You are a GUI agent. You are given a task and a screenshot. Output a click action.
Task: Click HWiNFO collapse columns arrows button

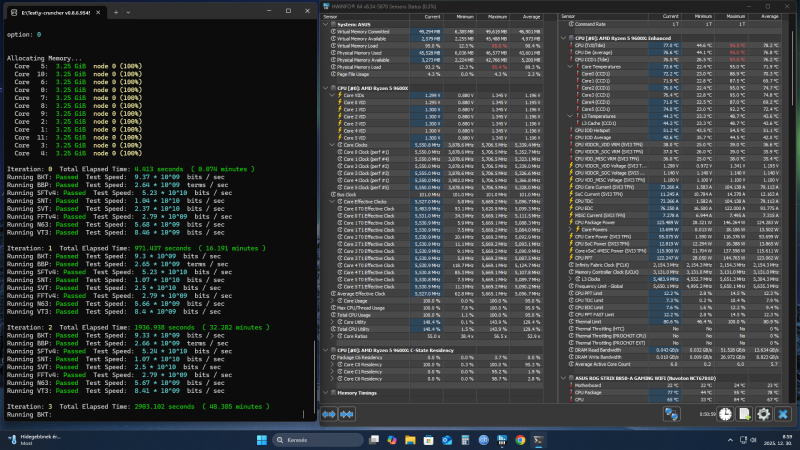[347, 414]
